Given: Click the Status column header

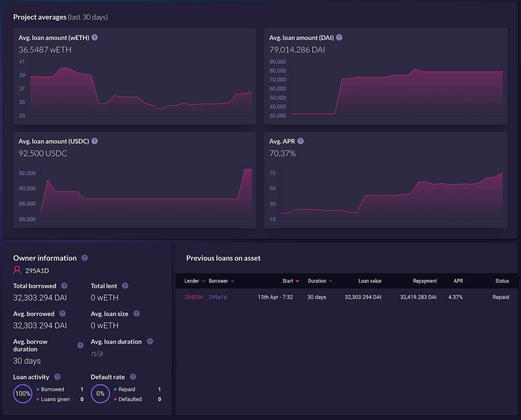Looking at the screenshot, I should point(502,281).
